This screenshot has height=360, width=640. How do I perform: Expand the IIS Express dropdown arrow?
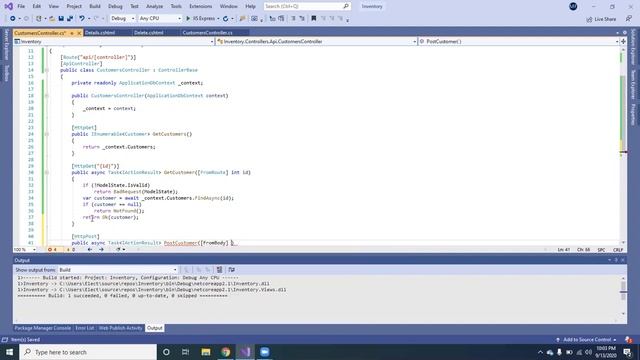pyautogui.click(x=218, y=18)
